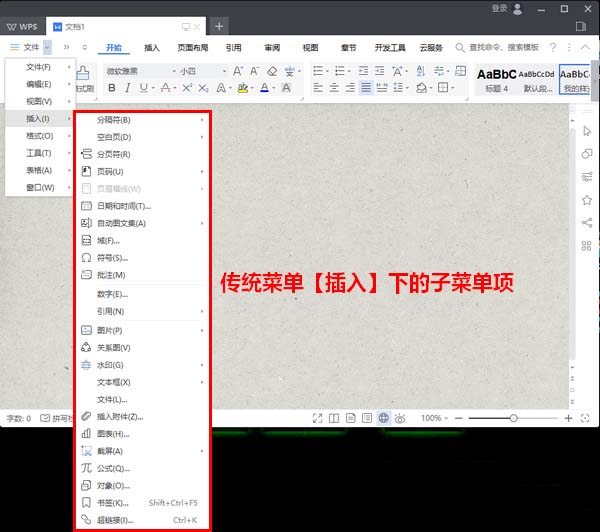600x532 pixels.
Task: Select 图表 (Chart) from the menu
Action: pyautogui.click(x=112, y=434)
